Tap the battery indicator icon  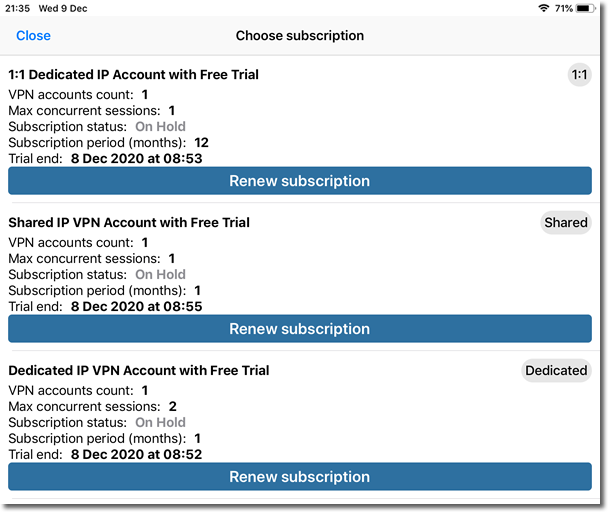(590, 8)
